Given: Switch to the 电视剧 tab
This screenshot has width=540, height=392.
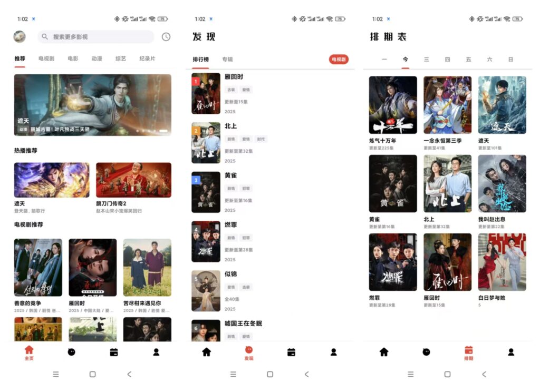Looking at the screenshot, I should point(46,58).
